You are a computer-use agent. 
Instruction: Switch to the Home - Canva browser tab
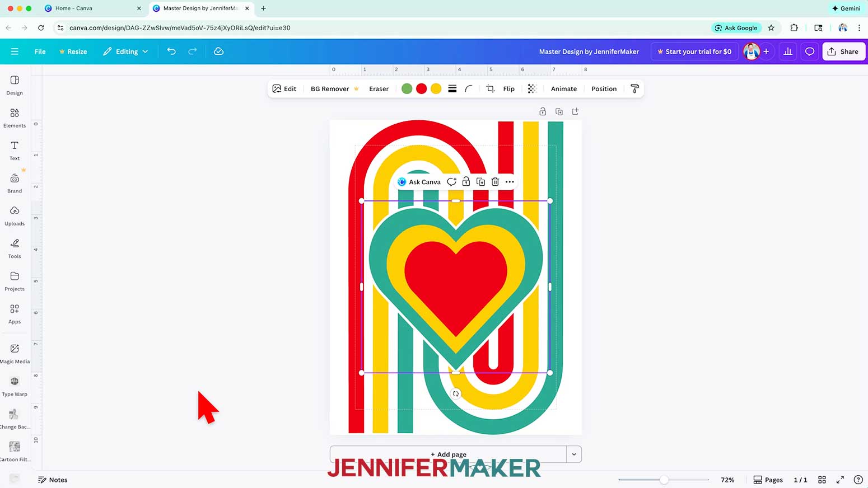(x=92, y=8)
